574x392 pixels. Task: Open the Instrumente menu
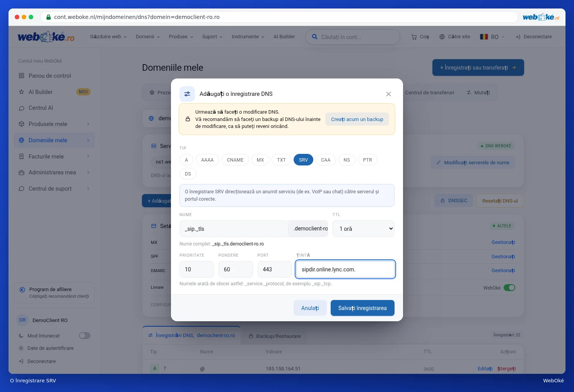[248, 37]
